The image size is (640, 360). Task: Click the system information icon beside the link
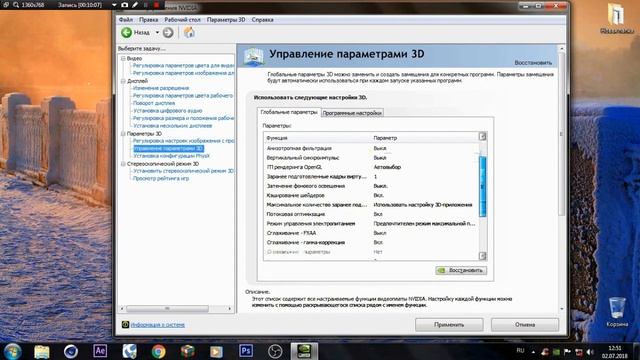(125, 324)
